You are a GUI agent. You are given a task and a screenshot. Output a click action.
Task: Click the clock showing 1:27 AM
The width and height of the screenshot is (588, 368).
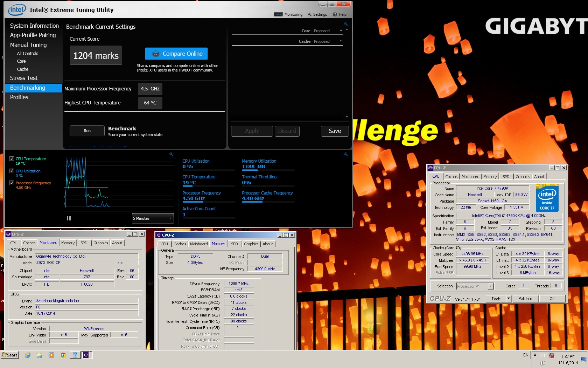coord(568,356)
